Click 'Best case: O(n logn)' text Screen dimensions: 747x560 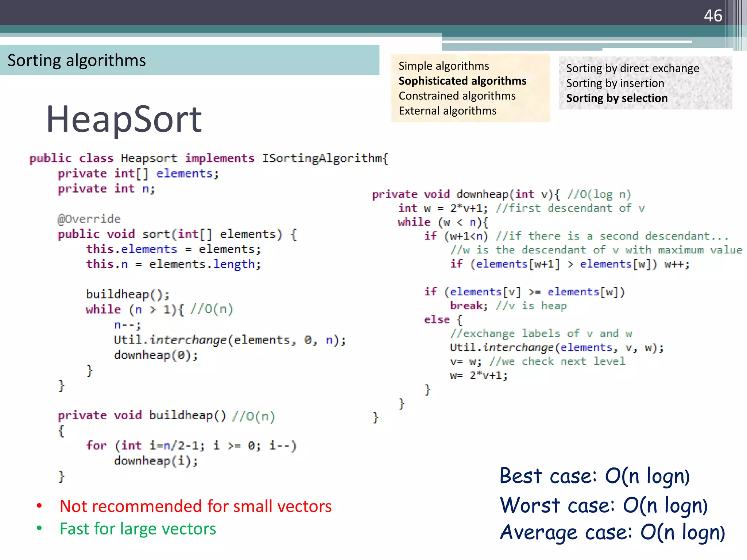pyautogui.click(x=595, y=477)
